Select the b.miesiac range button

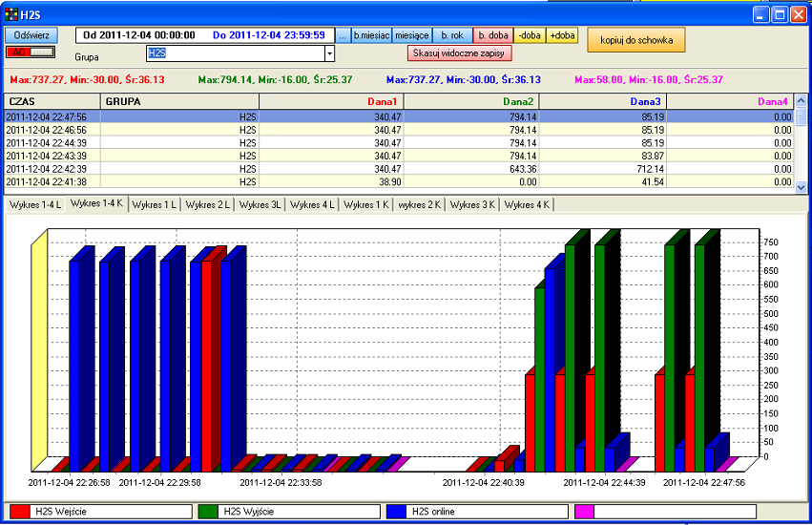[371, 35]
